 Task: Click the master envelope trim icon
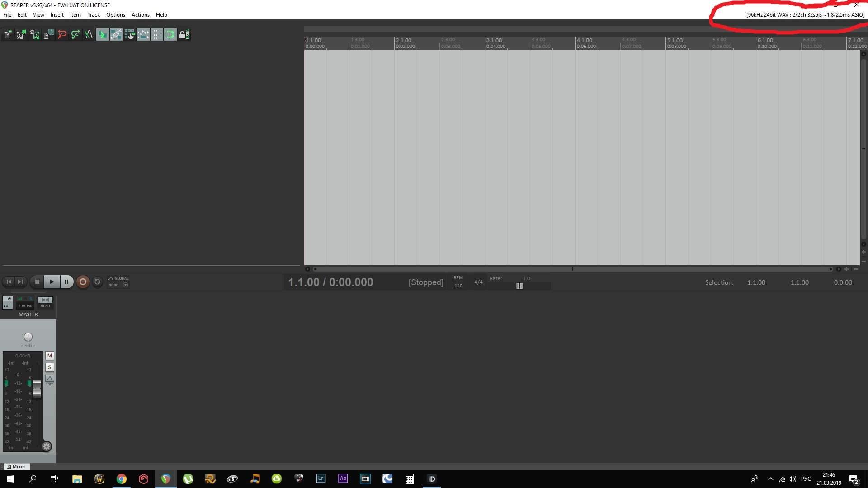click(x=50, y=379)
